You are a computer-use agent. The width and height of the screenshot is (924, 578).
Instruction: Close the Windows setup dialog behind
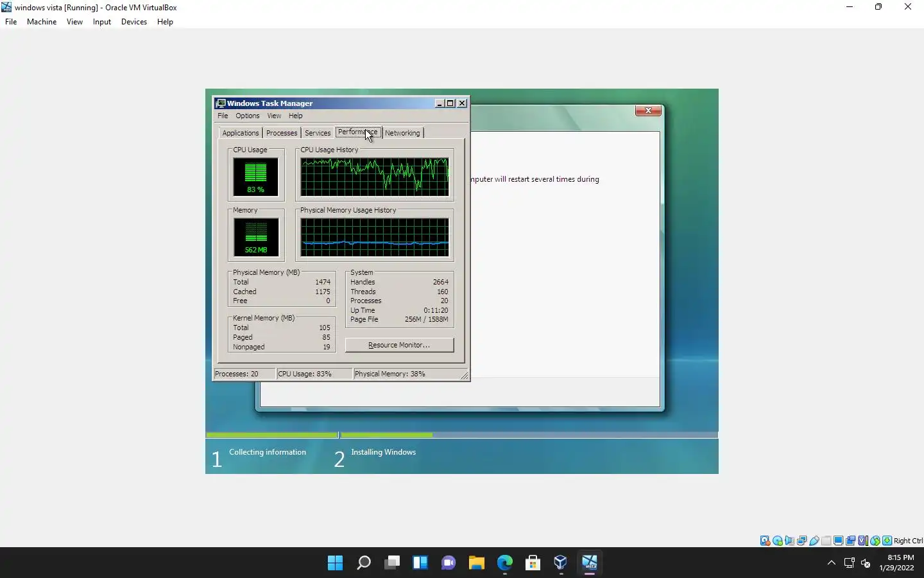tap(648, 110)
